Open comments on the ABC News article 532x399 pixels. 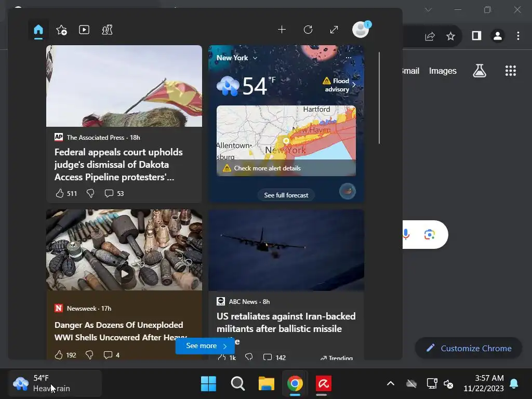pyautogui.click(x=268, y=357)
